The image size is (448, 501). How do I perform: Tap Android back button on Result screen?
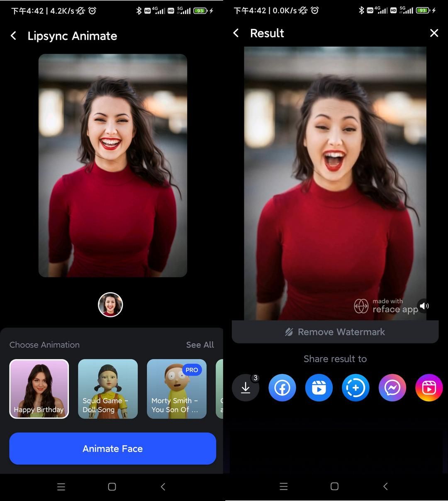click(x=386, y=486)
